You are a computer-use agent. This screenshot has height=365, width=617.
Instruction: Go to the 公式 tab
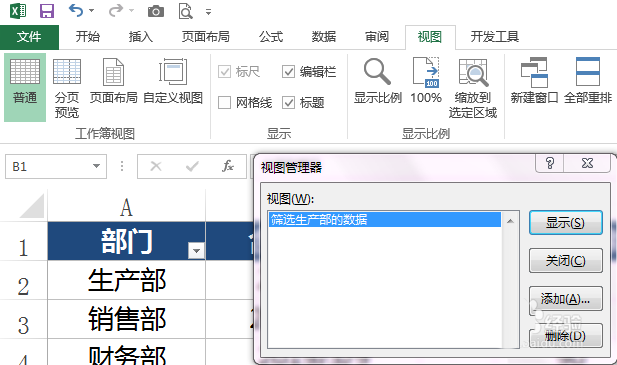(271, 37)
